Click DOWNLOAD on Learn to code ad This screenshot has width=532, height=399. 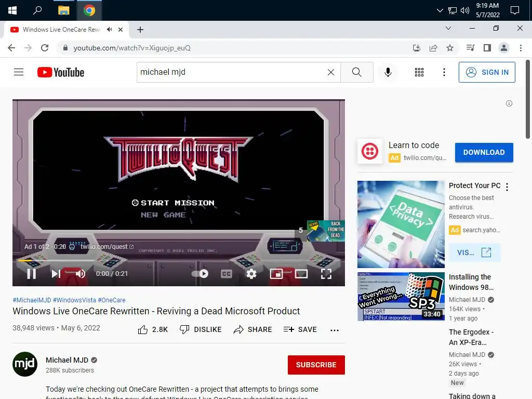[x=484, y=152]
